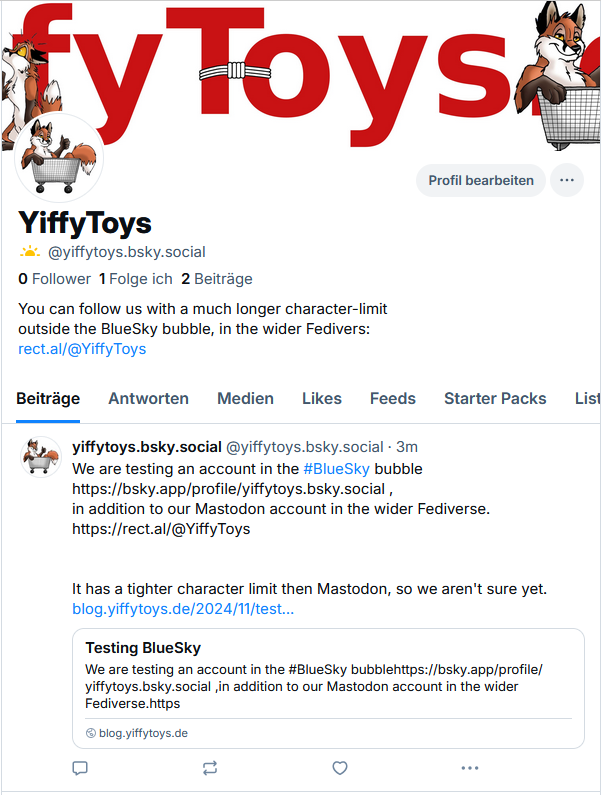Open the blog.yiffytoys.de/2024/11/test link
Screen dimensions: 601x795
tap(183, 608)
